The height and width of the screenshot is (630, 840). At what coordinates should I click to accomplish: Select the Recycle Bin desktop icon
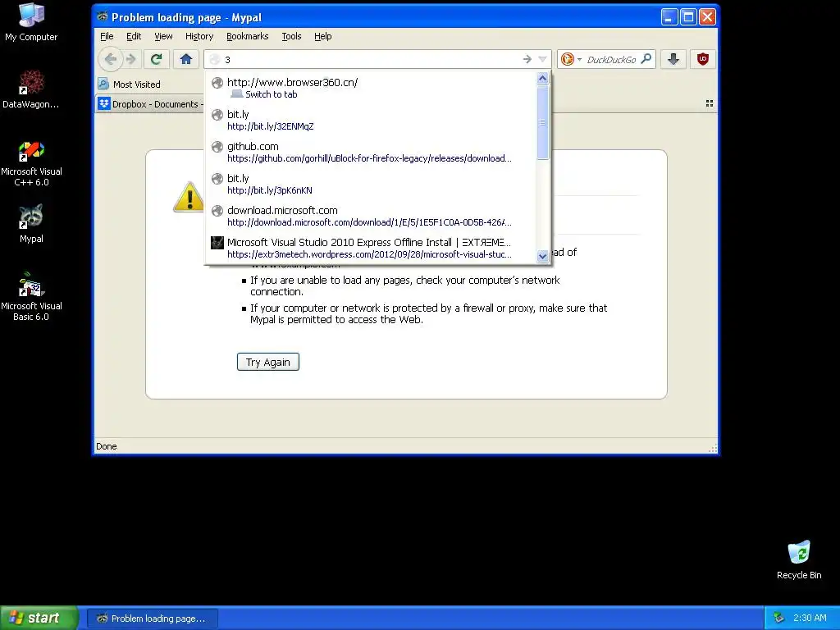tap(799, 559)
